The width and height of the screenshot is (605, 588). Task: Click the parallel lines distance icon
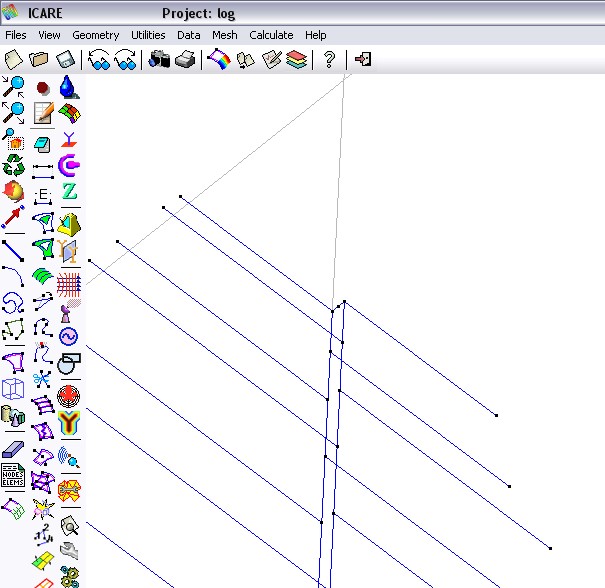[x=43, y=172]
